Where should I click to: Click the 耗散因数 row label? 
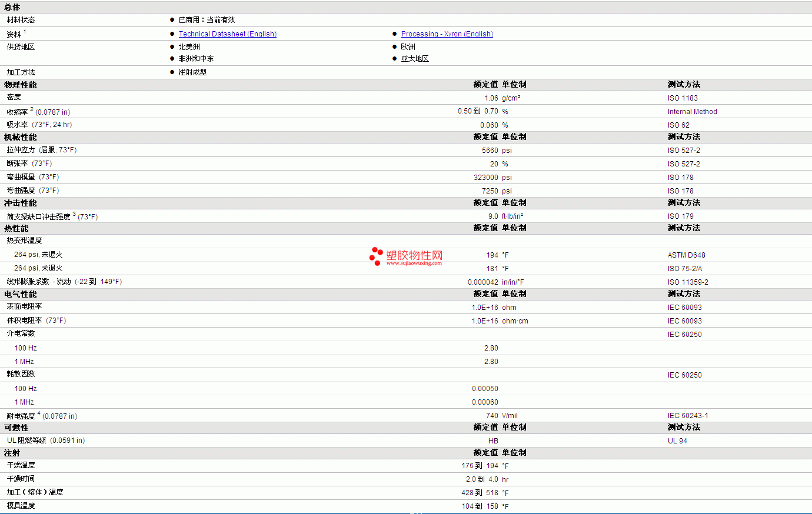click(x=21, y=374)
